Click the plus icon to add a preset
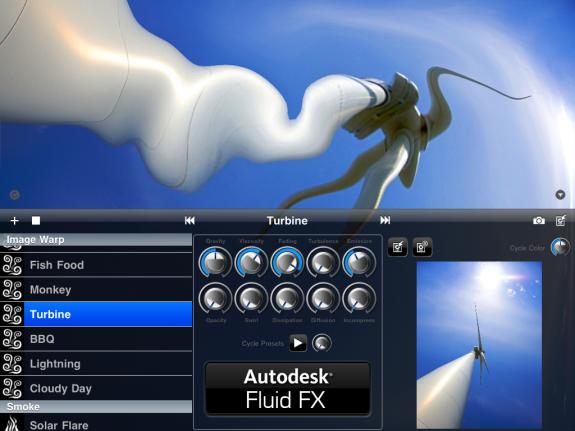 pyautogui.click(x=14, y=220)
